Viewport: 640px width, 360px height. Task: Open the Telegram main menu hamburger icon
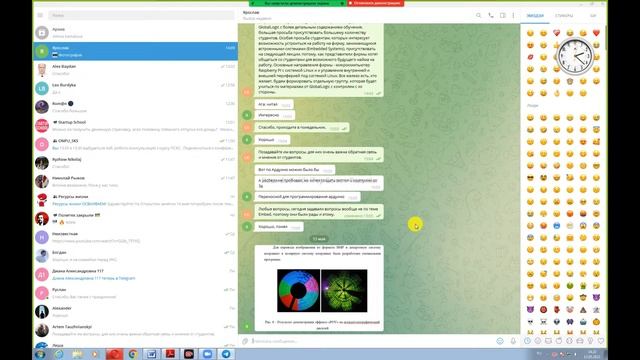40,16
